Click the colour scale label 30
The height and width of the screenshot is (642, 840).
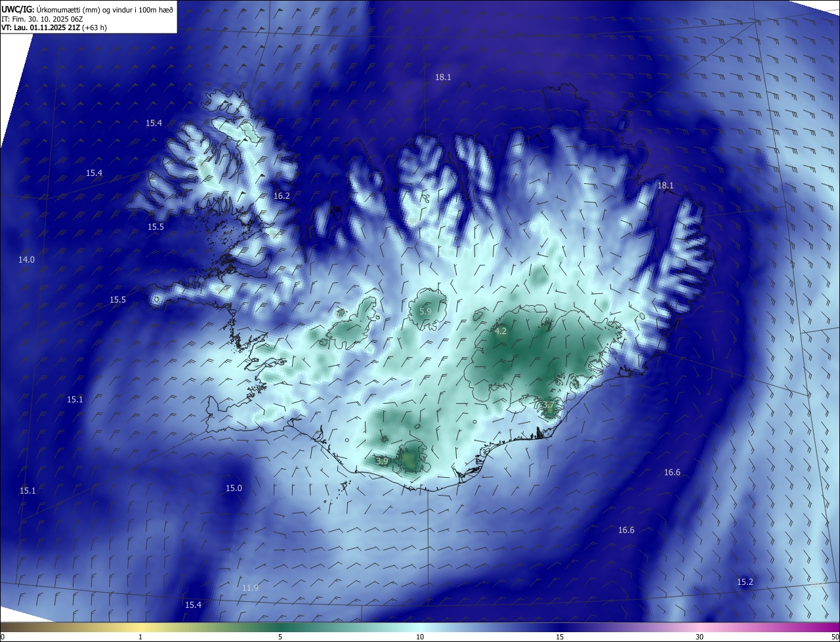coord(700,637)
